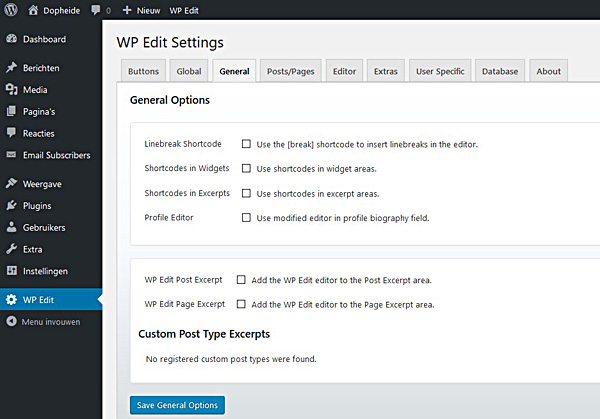Click the Email Subscribers envelope icon

point(11,155)
